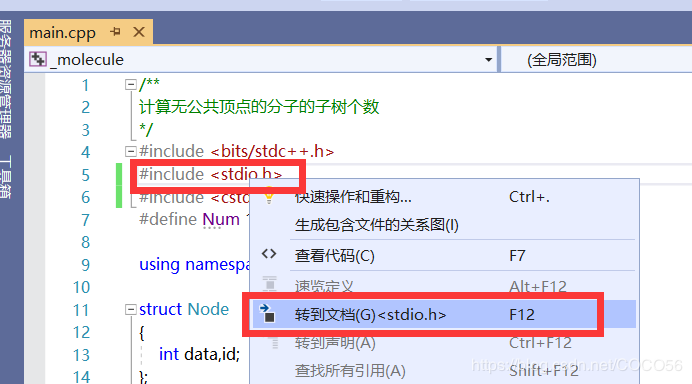Click line number 10 in the margin
Image resolution: width=692 pixels, height=384 pixels.
[x=82, y=287]
